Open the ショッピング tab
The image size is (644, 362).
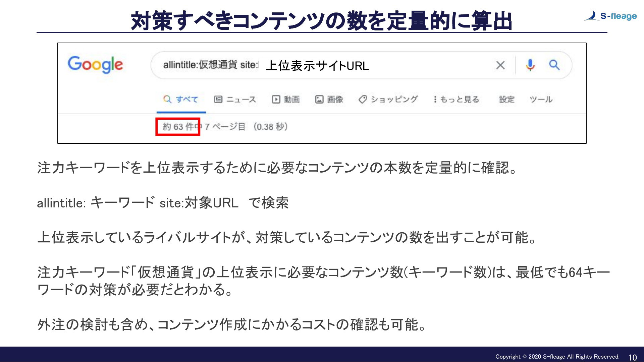pyautogui.click(x=388, y=100)
